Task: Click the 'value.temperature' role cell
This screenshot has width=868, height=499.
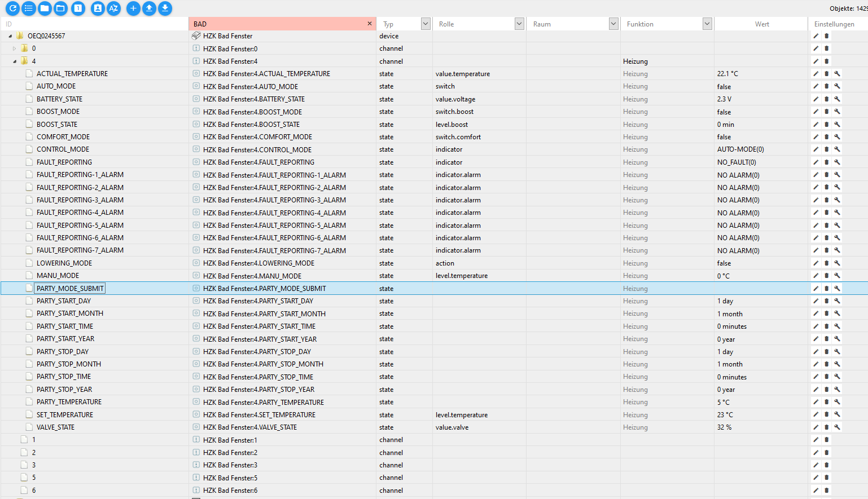Action: point(463,74)
